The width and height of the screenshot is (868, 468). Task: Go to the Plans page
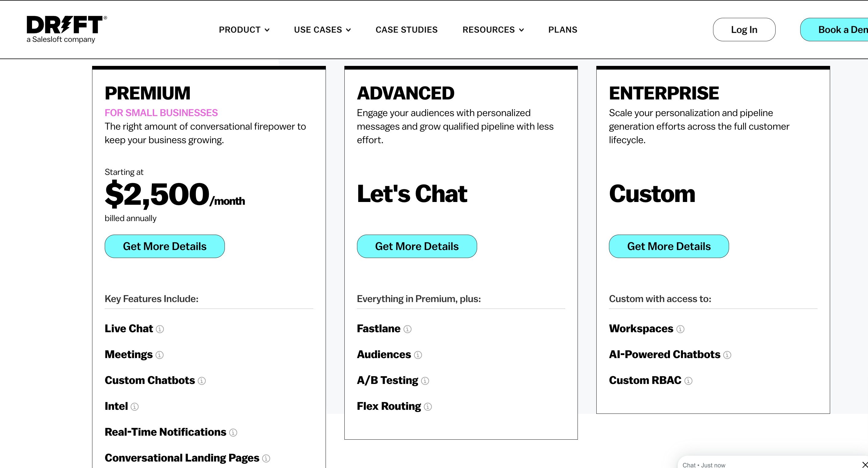563,30
